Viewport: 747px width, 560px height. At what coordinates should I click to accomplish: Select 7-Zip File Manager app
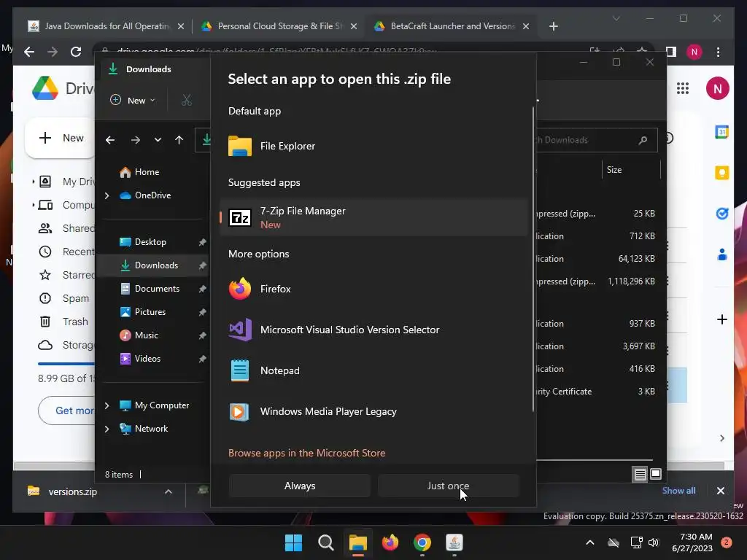click(x=374, y=217)
